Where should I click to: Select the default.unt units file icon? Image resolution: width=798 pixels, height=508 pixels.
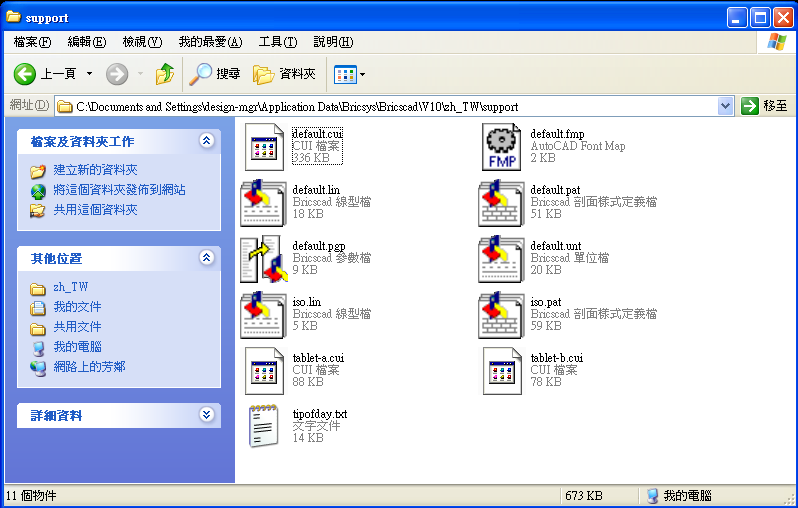(x=501, y=259)
